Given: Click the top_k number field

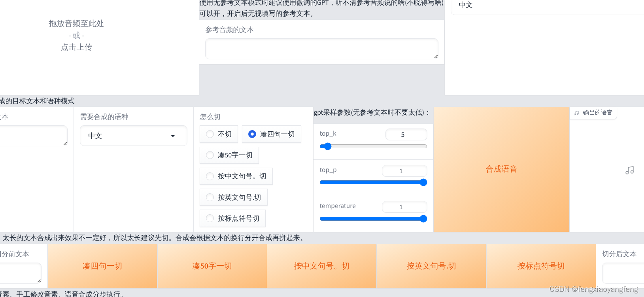Looking at the screenshot, I should 406,134.
